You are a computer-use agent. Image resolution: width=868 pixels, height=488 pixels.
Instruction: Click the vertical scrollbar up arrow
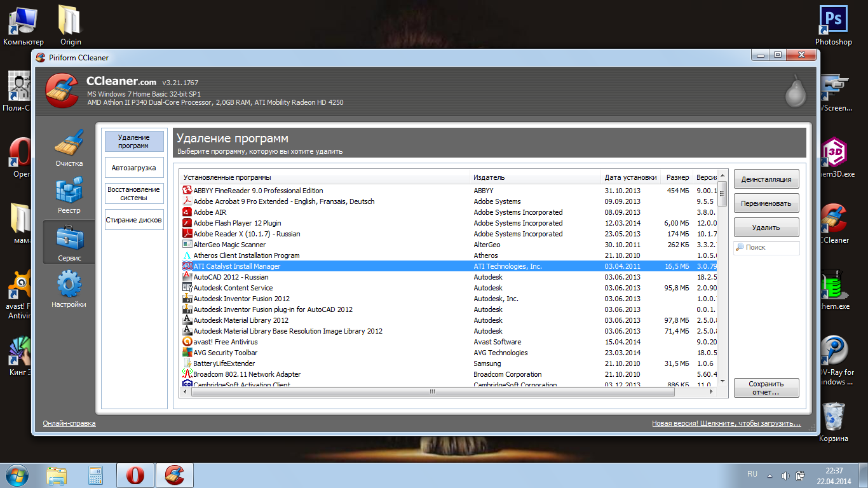[722, 177]
